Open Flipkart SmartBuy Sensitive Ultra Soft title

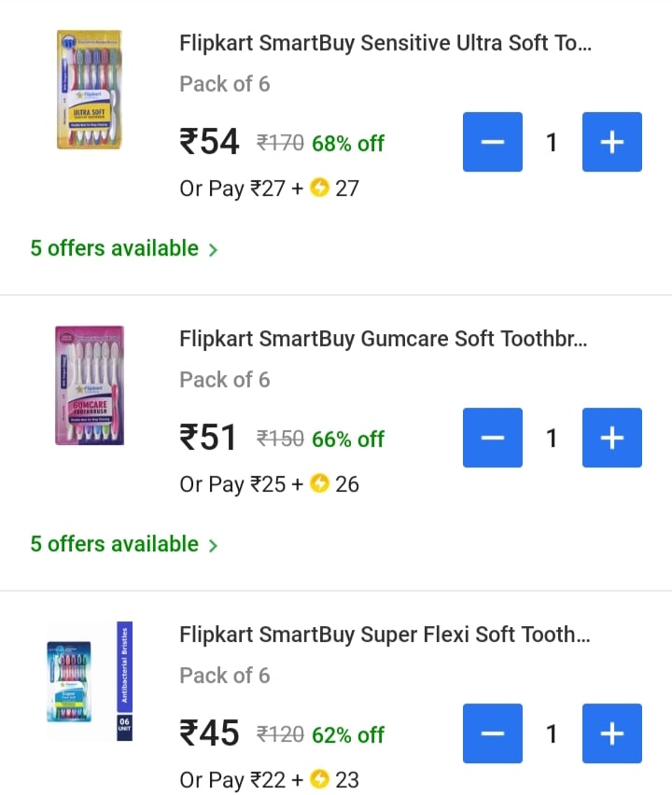[x=385, y=43]
